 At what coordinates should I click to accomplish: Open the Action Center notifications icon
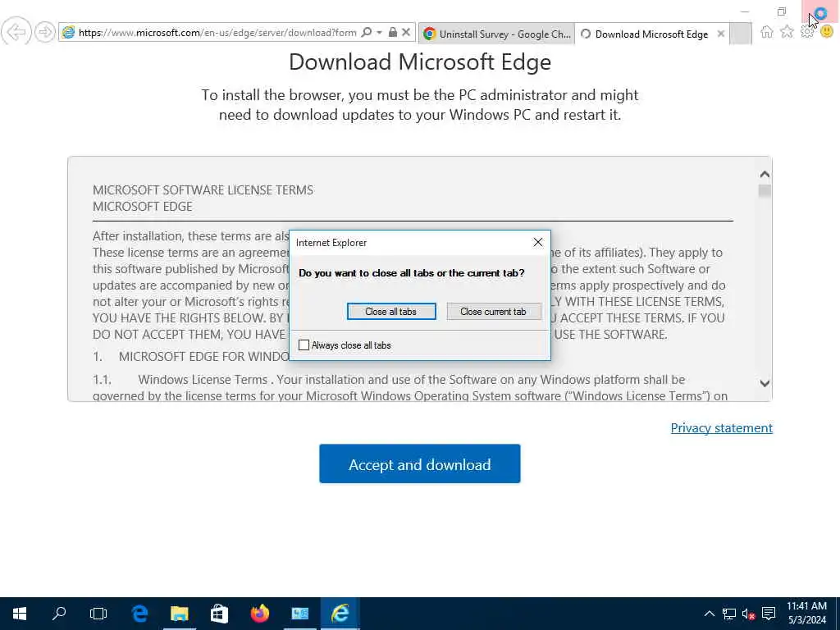click(769, 614)
